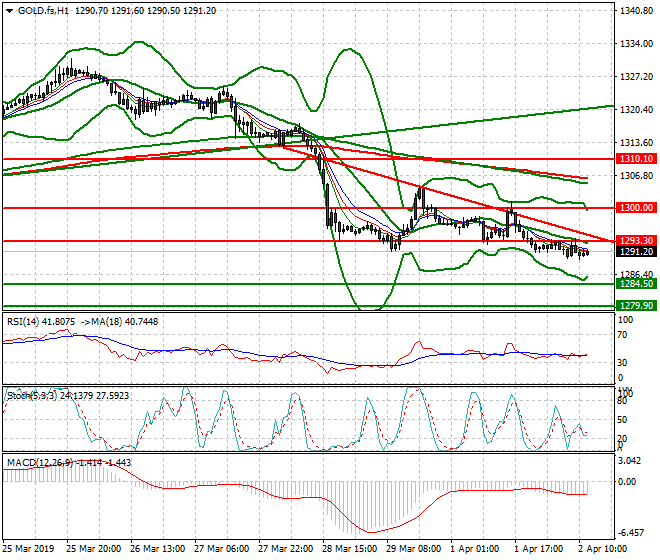The image size is (660, 560).
Task: Click the MACD scale value -6.457
Action: pyautogui.click(x=630, y=533)
